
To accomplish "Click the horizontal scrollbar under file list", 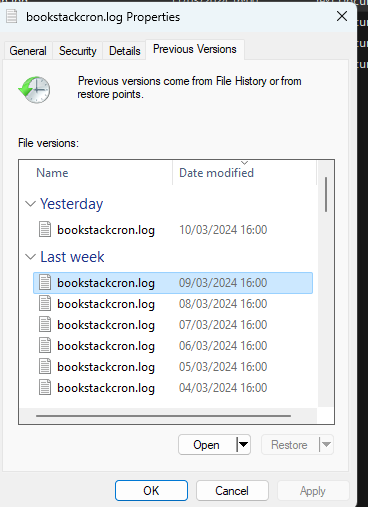I will [163, 416].
